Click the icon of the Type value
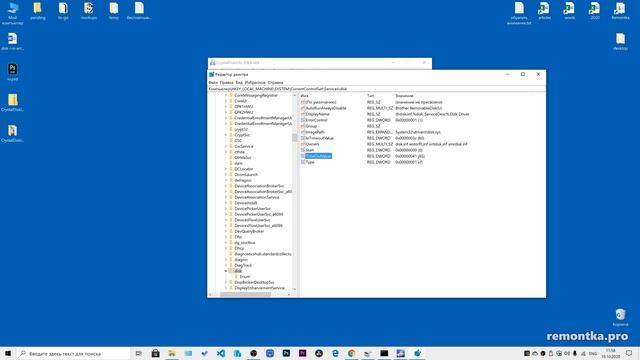Viewport: 640px width, 360px height. tap(303, 162)
